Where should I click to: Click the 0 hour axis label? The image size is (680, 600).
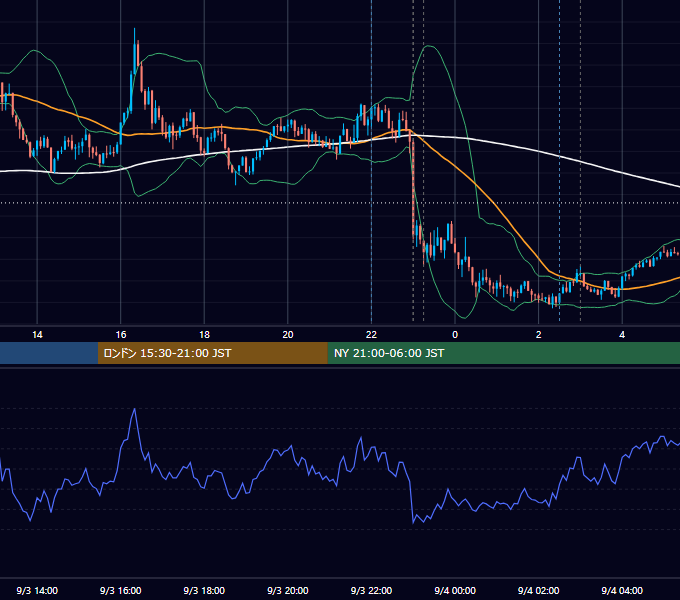(x=455, y=335)
